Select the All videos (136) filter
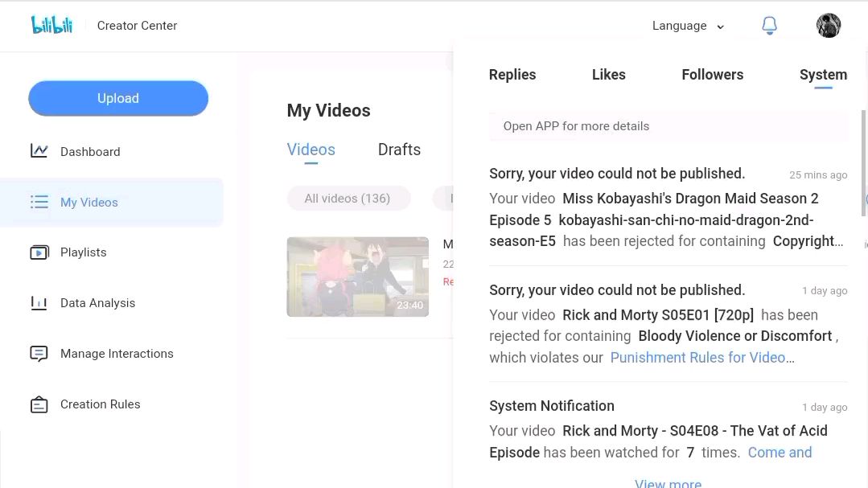Viewport: 868px width, 488px height. click(348, 198)
